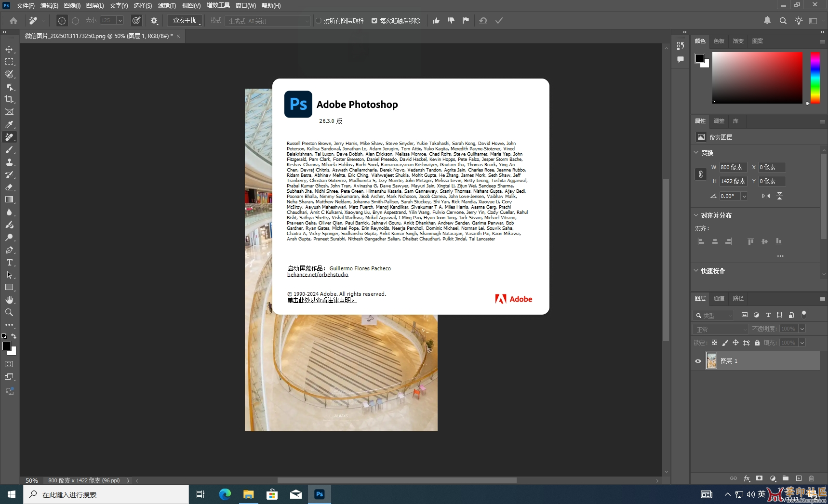Click the reset undo arrow icon

pyautogui.click(x=483, y=21)
